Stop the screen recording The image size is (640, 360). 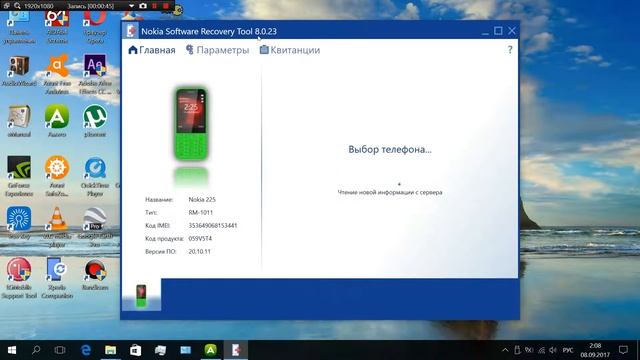point(166,6)
